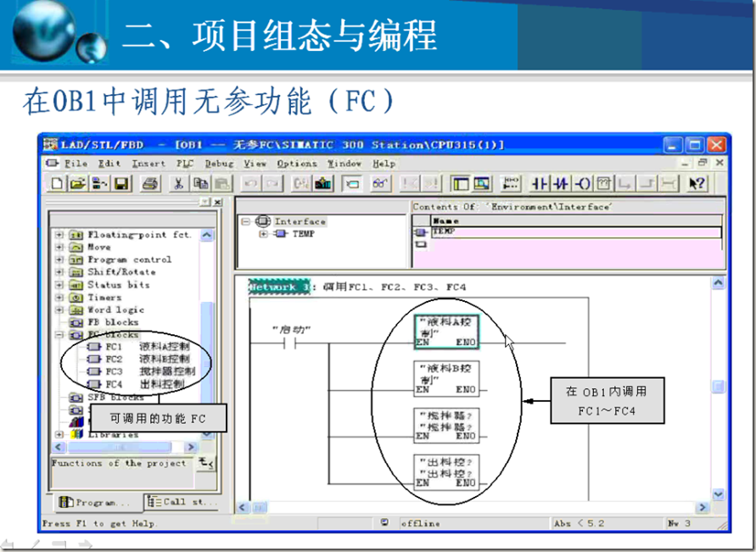Open the Debug menu
756x552 pixels.
pyautogui.click(x=219, y=164)
